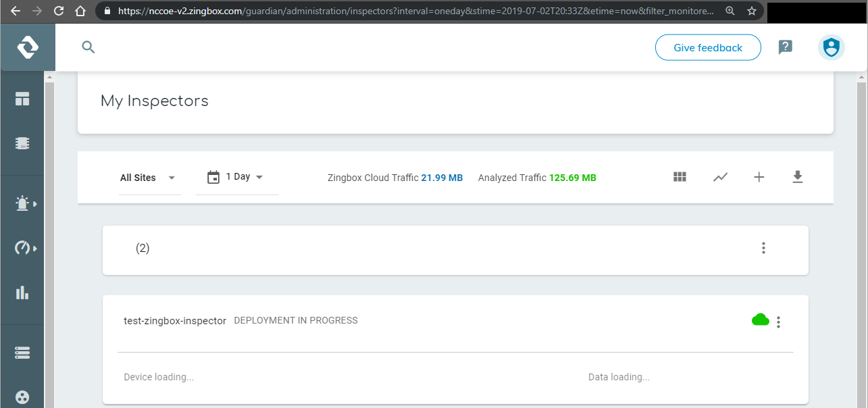Click the test-zingbox-inspector name

pyautogui.click(x=175, y=321)
